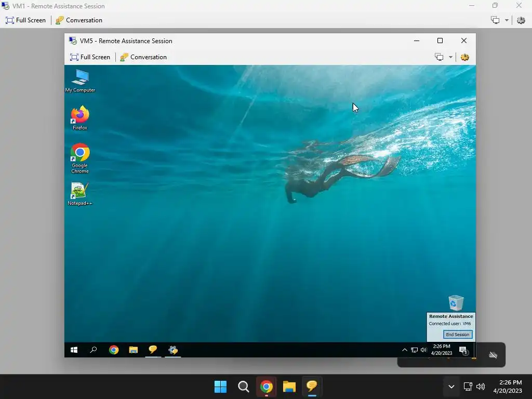Open remote taskbar clock 2:26 PM
This screenshot has width=532, height=399.
[442, 350]
